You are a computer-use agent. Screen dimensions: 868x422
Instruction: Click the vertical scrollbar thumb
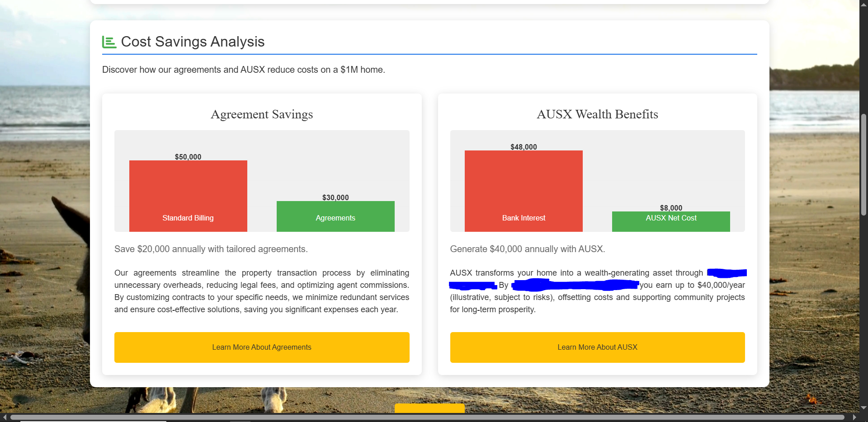[x=863, y=165]
